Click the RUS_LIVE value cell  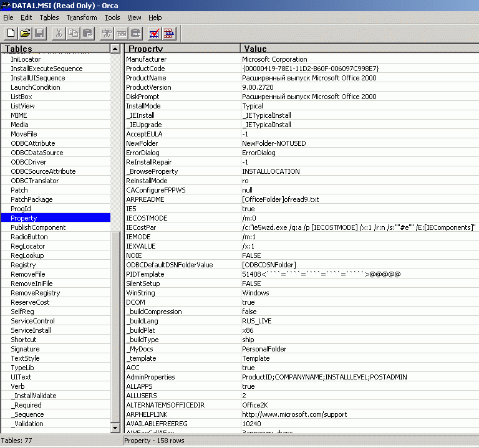pos(360,321)
